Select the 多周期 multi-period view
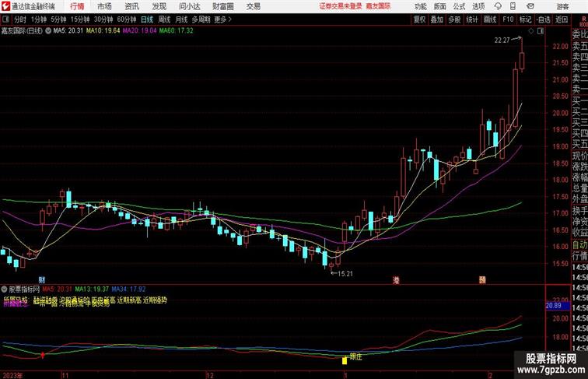The image size is (588, 379). coord(201,19)
